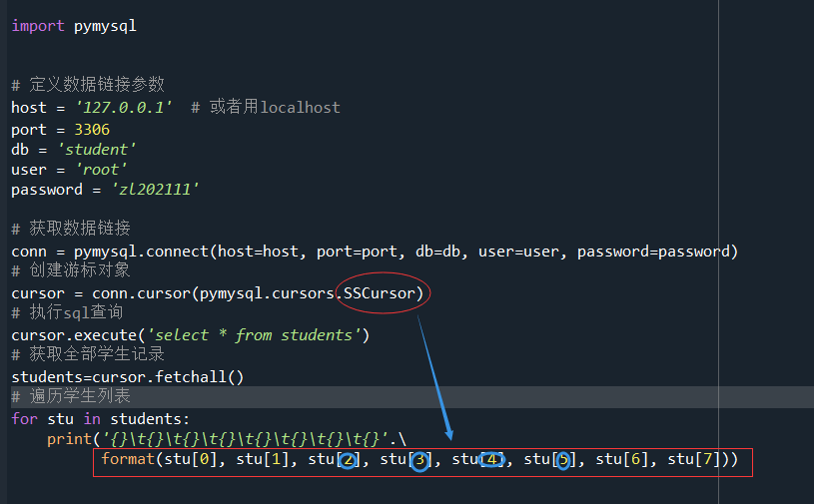The image size is (814, 504).
Task: Click the 'print' function call
Action: pos(70,439)
